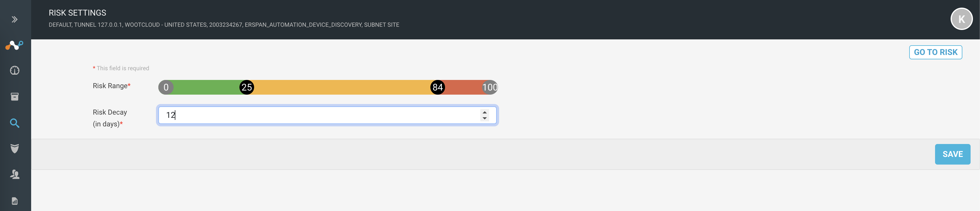Open the shield policy sidebar icon
Image resolution: width=980 pixels, height=211 pixels.
pyautogui.click(x=14, y=148)
